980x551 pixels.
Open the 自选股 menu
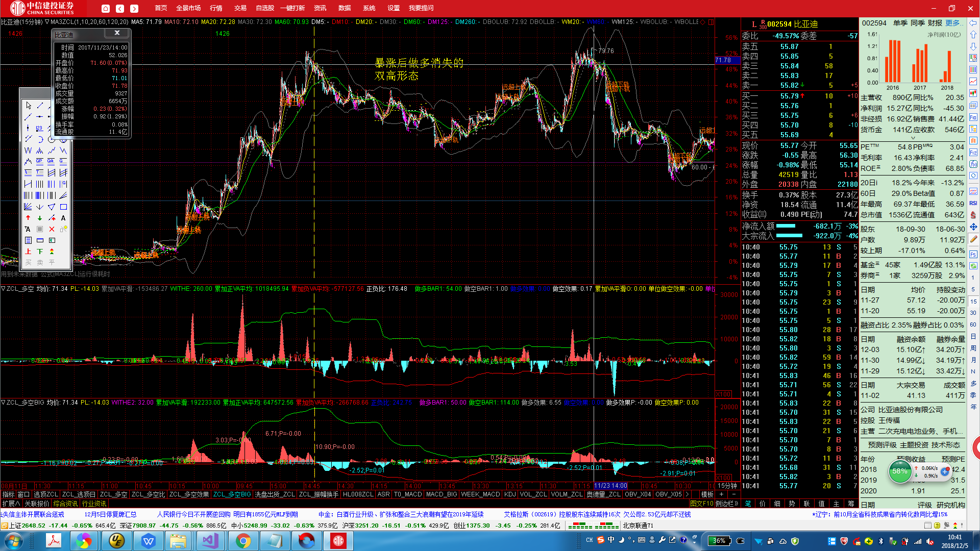pos(265,8)
